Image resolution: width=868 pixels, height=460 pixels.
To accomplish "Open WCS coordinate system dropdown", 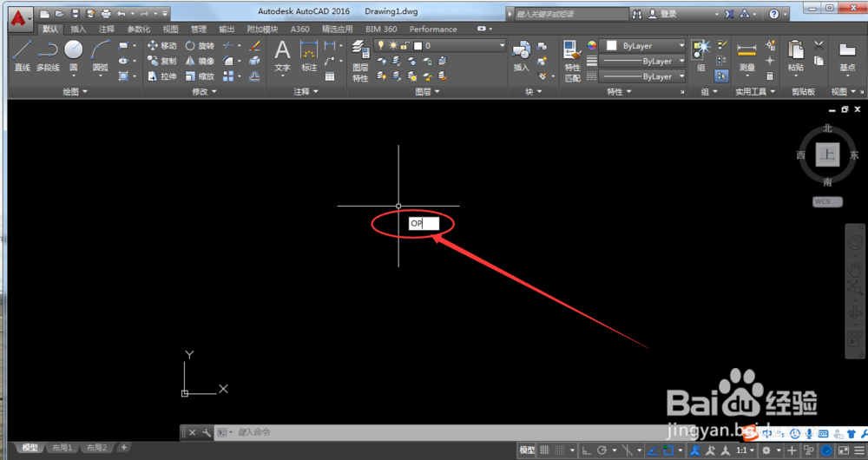I will click(x=827, y=201).
